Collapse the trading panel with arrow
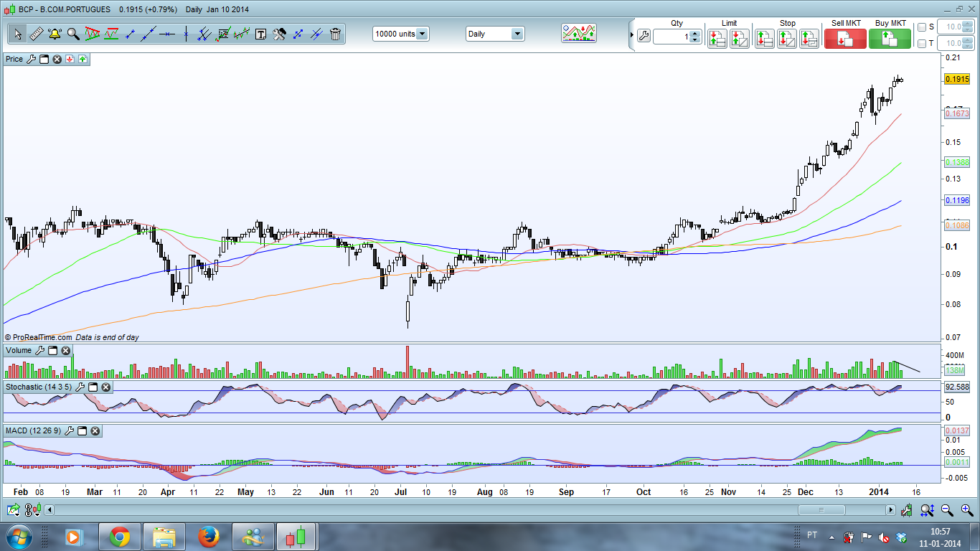 point(631,34)
